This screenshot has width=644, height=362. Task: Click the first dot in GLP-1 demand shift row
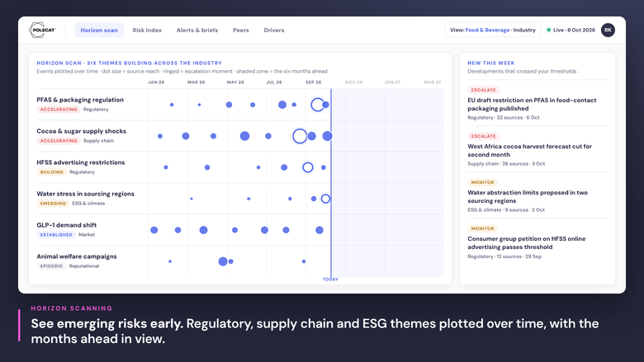click(x=154, y=230)
